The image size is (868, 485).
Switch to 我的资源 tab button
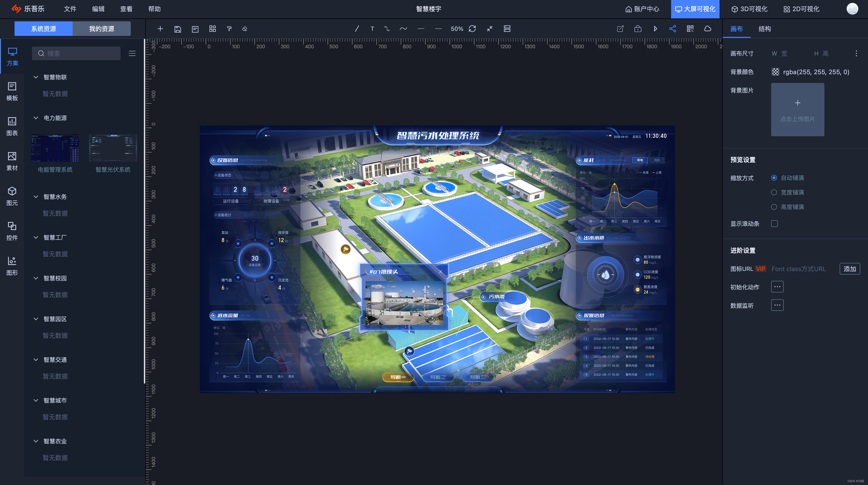(101, 29)
